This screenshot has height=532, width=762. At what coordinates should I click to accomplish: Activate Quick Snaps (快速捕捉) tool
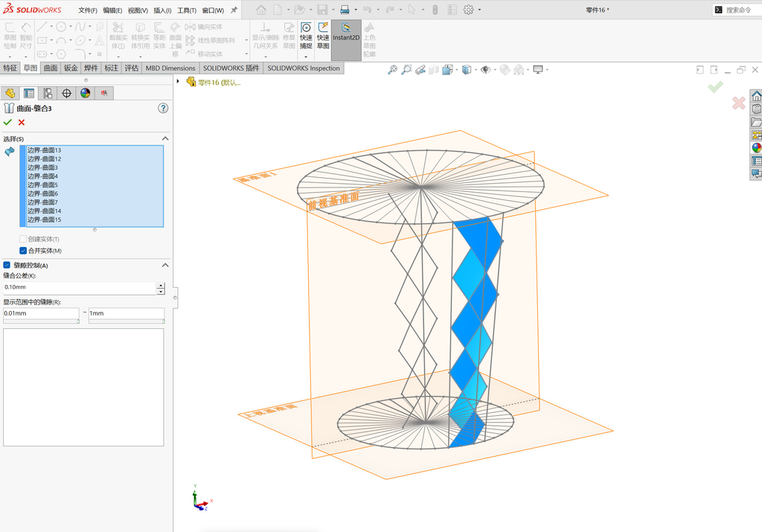coord(306,36)
